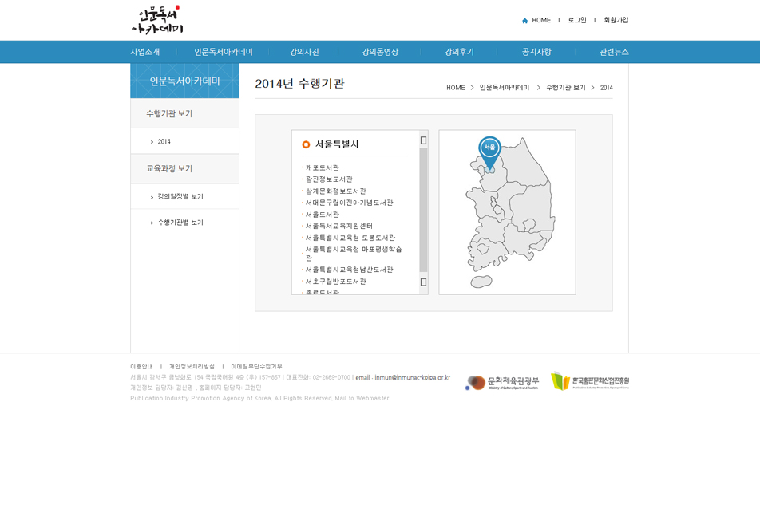
Task: Click the 로그인 link
Action: tap(577, 21)
